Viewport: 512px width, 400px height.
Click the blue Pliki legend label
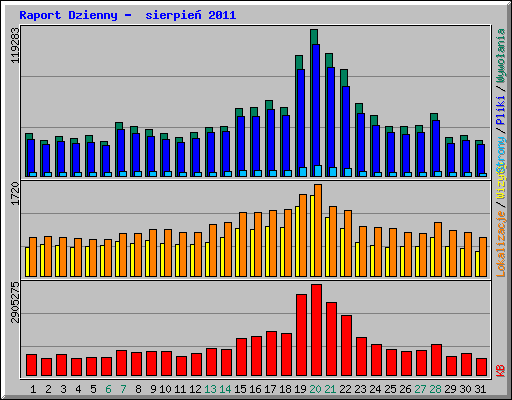(501, 110)
